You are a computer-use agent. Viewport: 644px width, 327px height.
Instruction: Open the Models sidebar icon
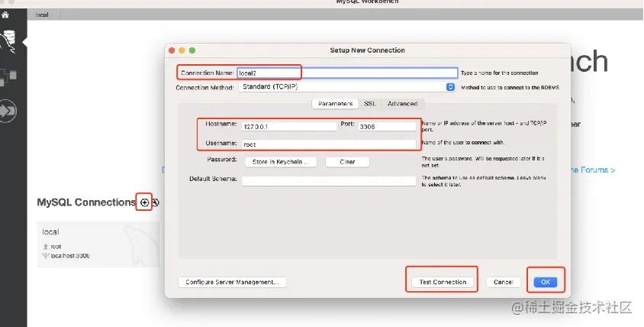pyautogui.click(x=8, y=76)
